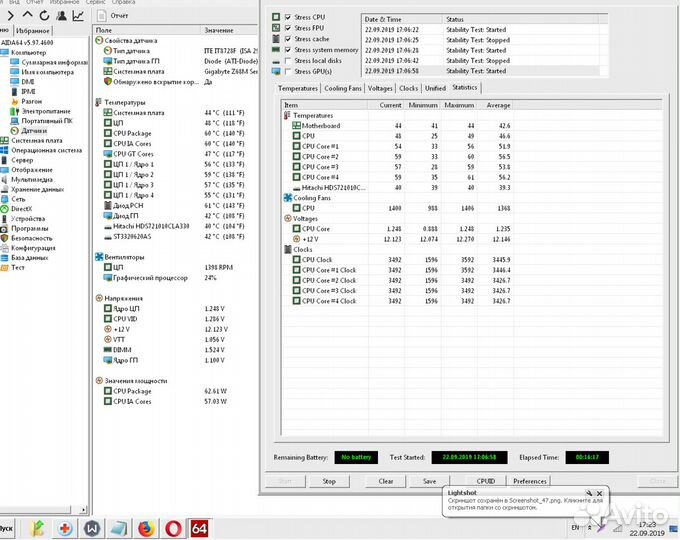Open the CPUID button
Viewport: 680px width, 540px height.
(486, 481)
